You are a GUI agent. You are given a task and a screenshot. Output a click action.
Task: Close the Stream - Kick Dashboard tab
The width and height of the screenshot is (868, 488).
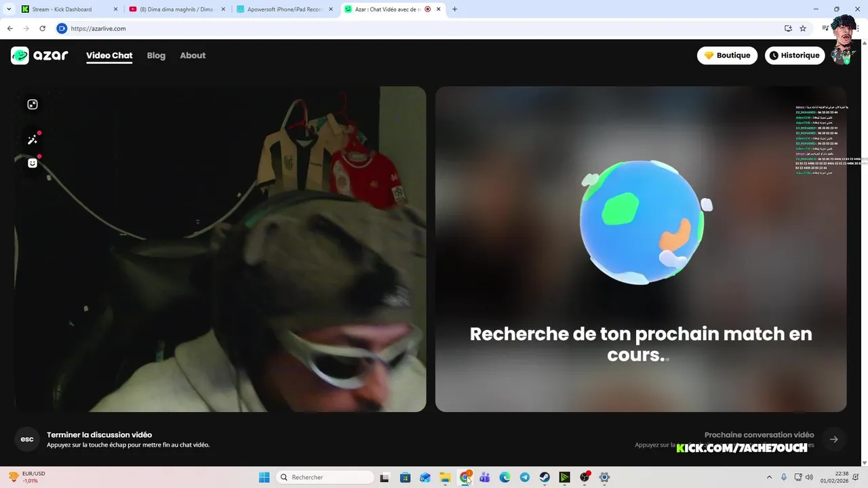pyautogui.click(x=115, y=9)
